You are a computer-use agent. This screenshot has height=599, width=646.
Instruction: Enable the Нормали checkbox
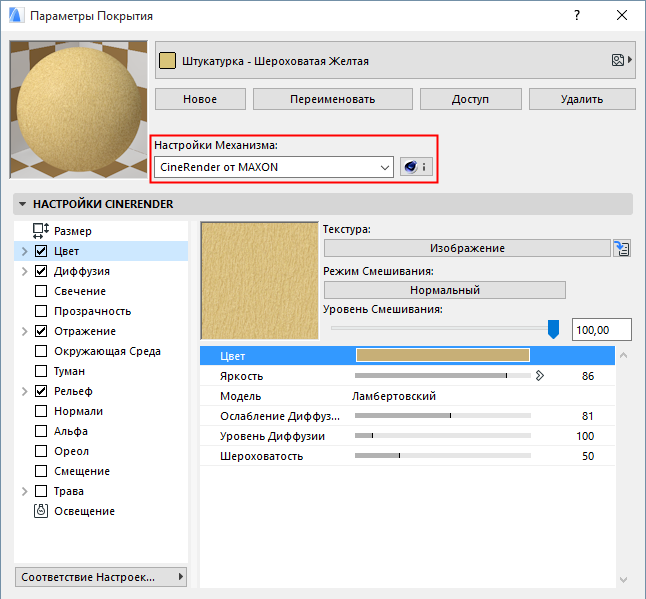tap(41, 411)
